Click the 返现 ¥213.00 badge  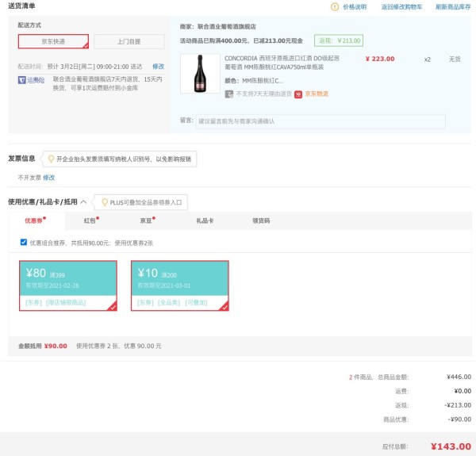point(339,40)
